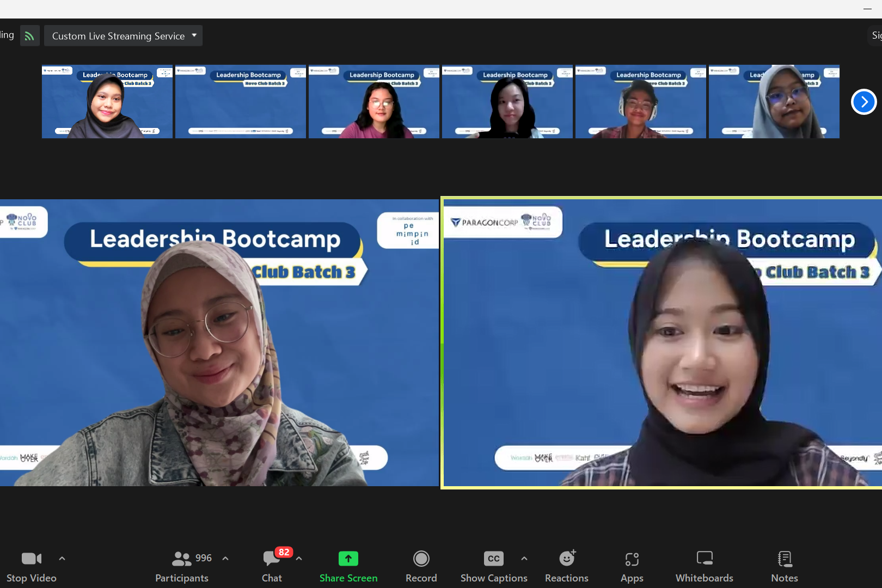Open the Participants panel
The image size is (882, 588).
(182, 566)
